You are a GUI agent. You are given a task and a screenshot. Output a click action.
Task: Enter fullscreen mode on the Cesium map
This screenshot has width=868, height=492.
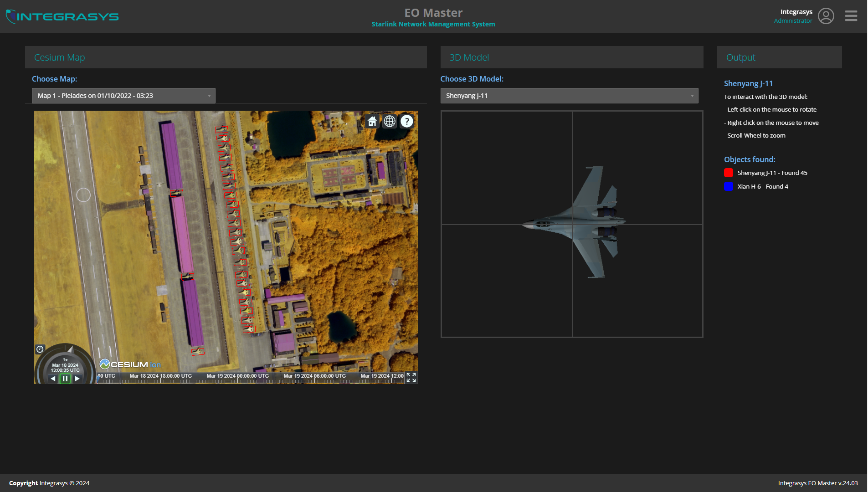click(411, 378)
